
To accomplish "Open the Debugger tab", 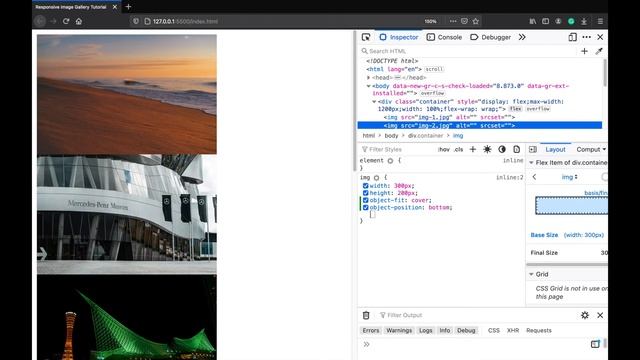I will (x=490, y=37).
